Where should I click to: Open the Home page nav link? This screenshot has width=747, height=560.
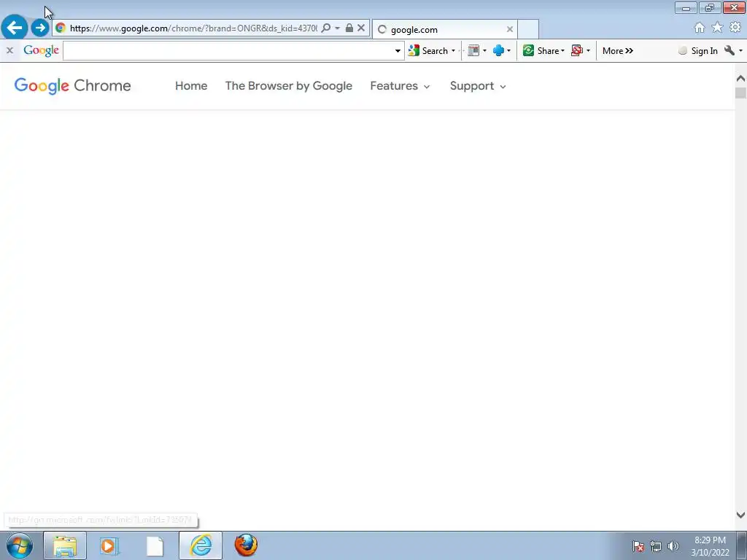[191, 86]
